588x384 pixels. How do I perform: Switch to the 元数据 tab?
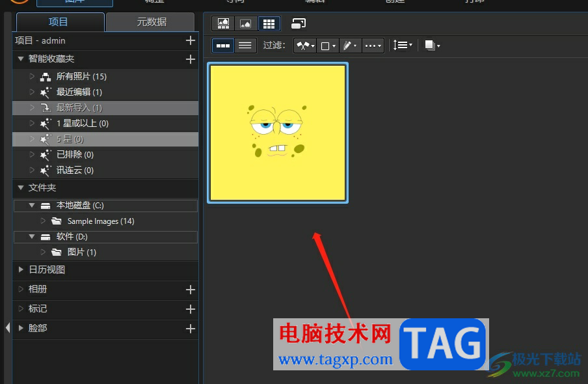click(151, 22)
